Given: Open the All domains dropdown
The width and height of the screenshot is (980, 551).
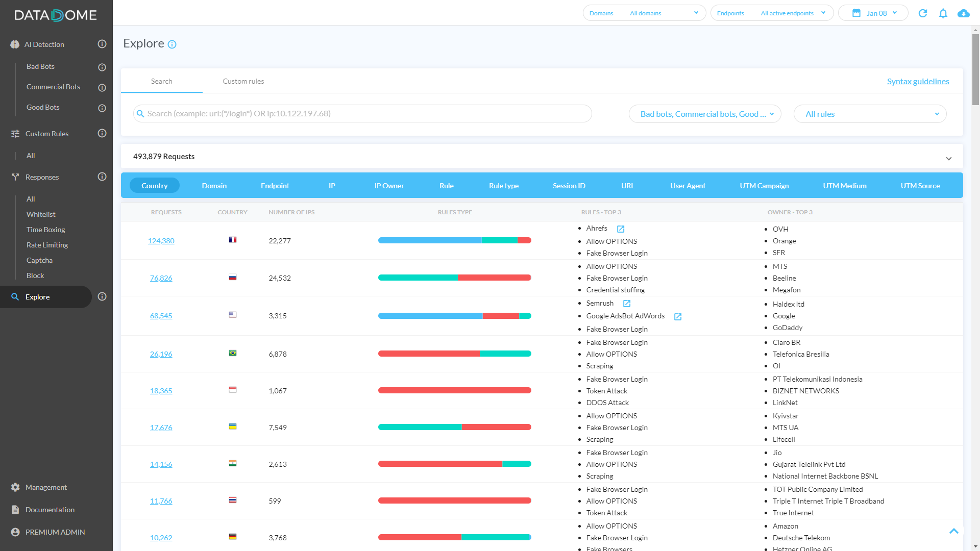Looking at the screenshot, I should pyautogui.click(x=645, y=13).
